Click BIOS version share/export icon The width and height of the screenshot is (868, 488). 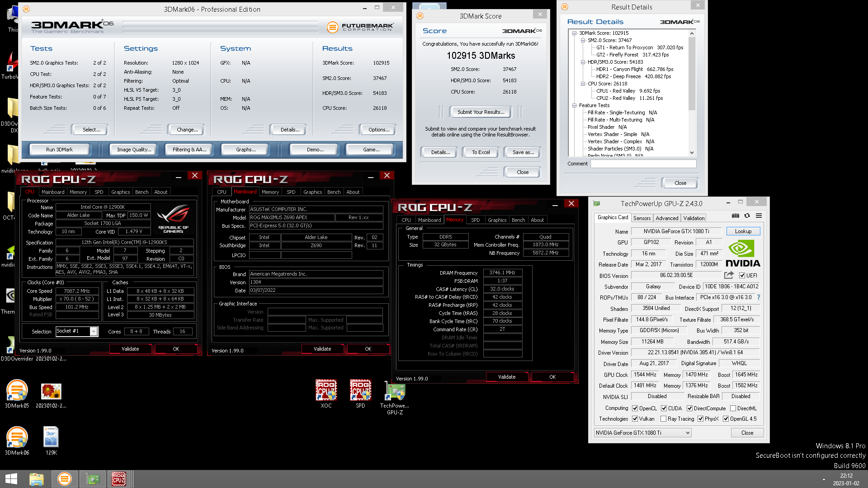pyautogui.click(x=729, y=275)
